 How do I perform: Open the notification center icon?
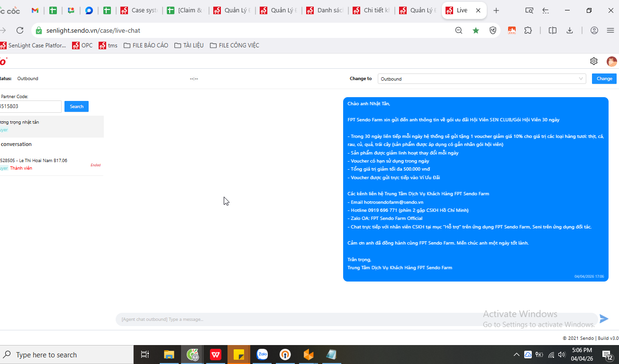coord(608,355)
